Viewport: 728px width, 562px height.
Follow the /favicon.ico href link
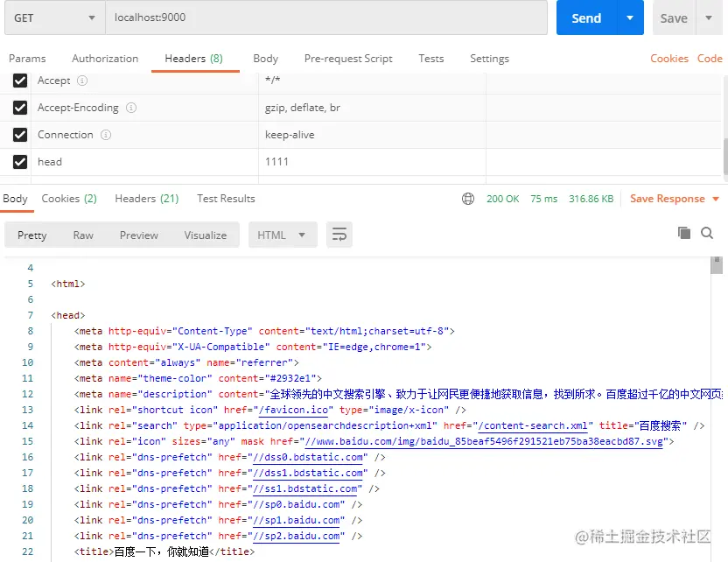click(295, 411)
